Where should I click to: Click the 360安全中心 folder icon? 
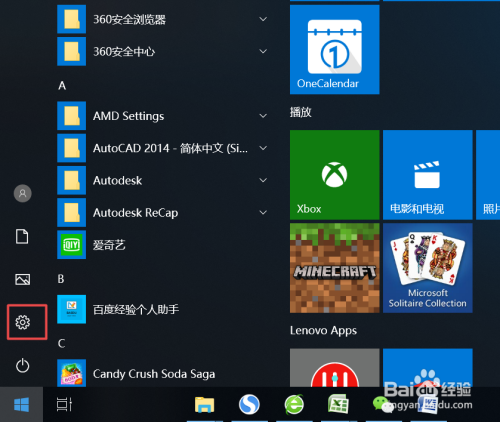coord(71,51)
